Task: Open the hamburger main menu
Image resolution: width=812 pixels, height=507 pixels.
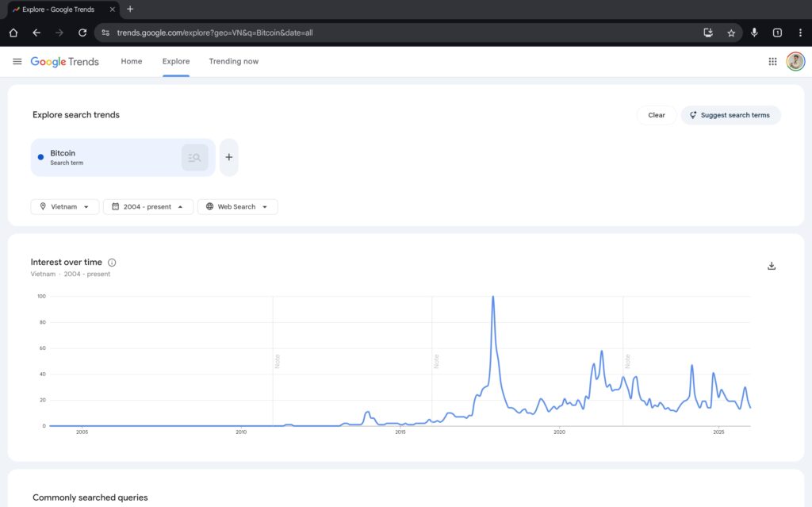Action: point(17,61)
